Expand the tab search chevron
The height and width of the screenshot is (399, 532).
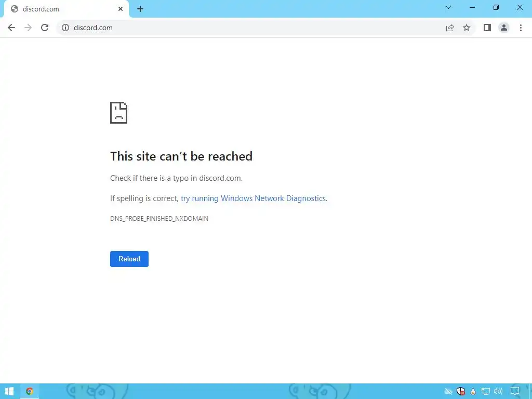click(x=448, y=7)
